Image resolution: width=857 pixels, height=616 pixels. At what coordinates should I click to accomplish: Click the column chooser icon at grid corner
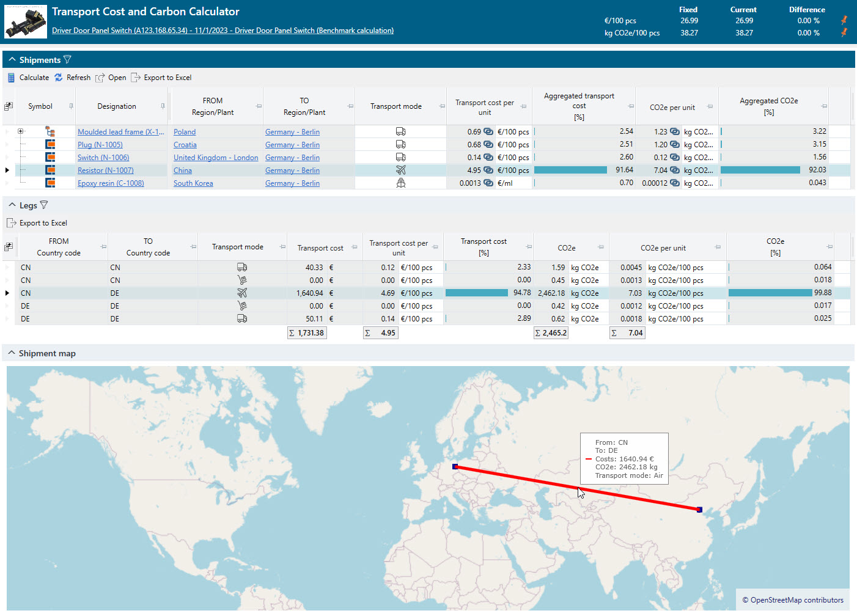pyautogui.click(x=8, y=105)
